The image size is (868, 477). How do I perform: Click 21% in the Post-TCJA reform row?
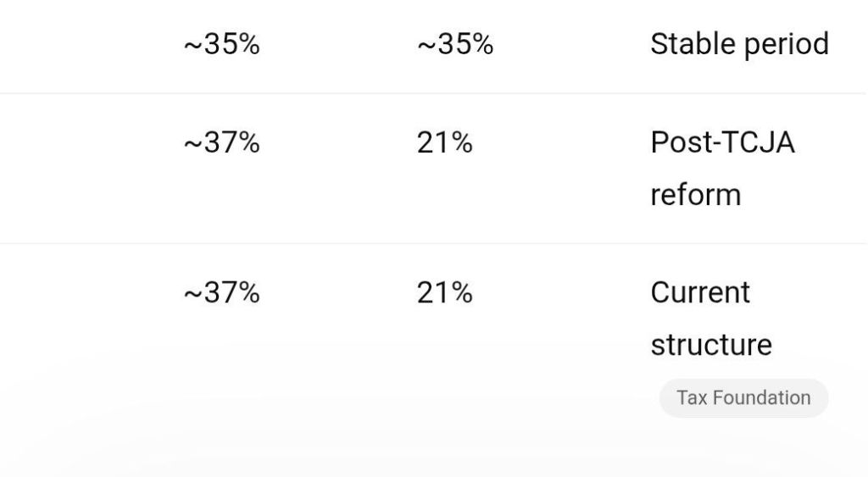pos(444,143)
